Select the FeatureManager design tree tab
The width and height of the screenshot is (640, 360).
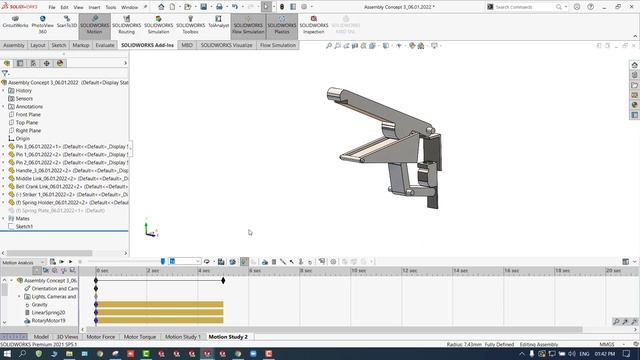coord(7,63)
